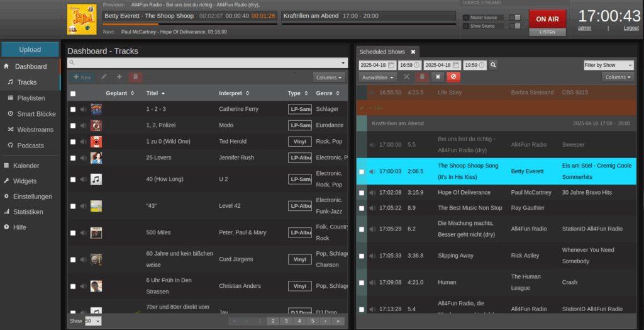Click Show Source disconnect X icon
Screen dimensions: 644x330
tap(466, 26)
